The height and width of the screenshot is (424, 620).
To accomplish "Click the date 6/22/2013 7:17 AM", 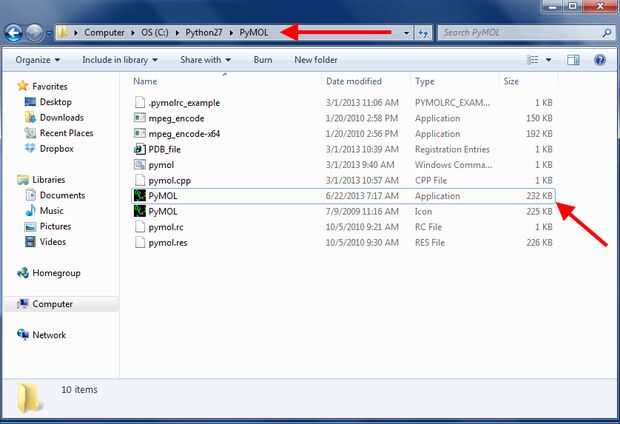I will pyautogui.click(x=362, y=196).
